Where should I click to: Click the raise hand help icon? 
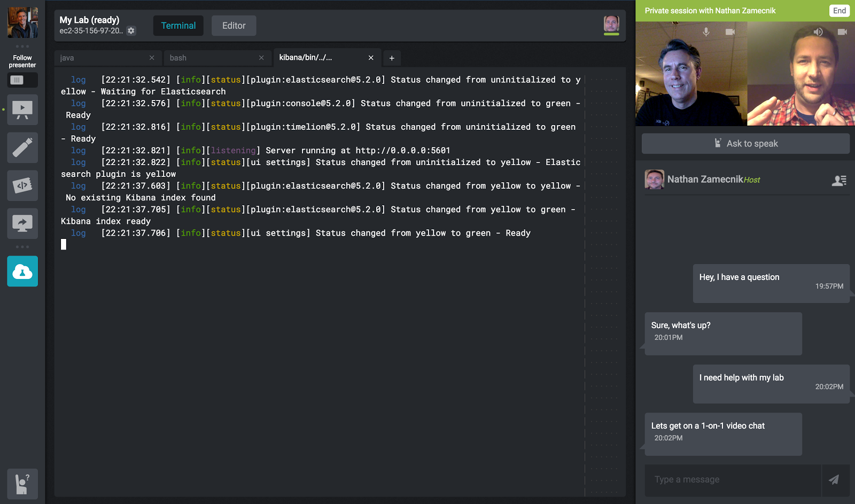point(22,484)
